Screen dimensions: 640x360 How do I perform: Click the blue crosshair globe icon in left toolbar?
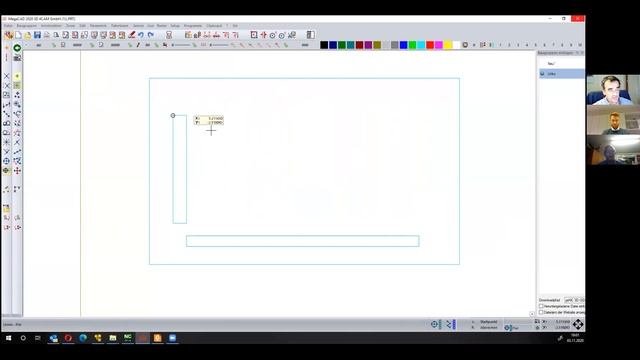(x=7, y=161)
